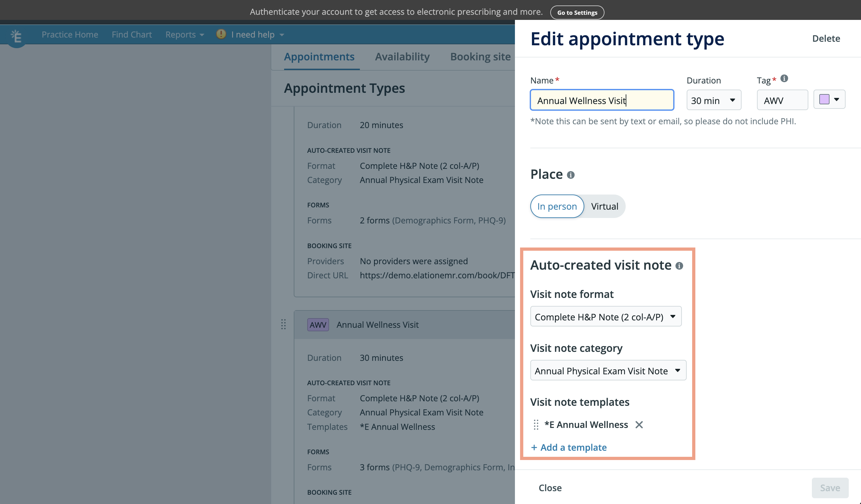Select the Virtual place option
Image resolution: width=861 pixels, height=504 pixels.
coord(604,206)
